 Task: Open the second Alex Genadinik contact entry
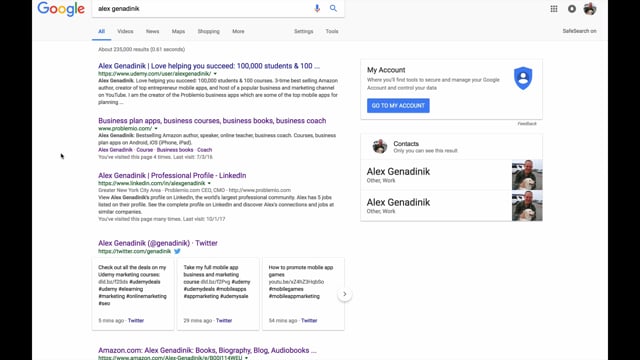[436, 206]
